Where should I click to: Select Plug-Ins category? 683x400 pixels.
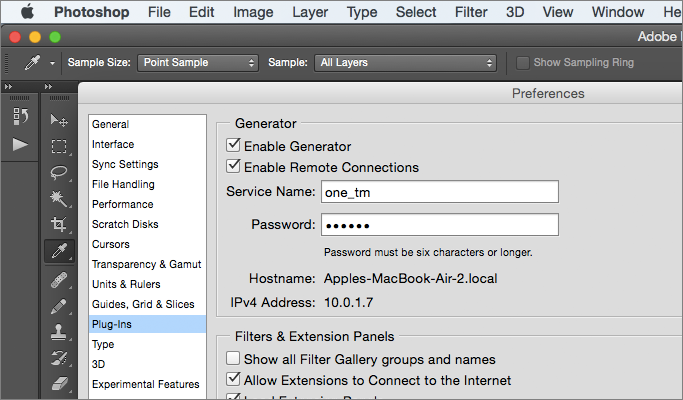[147, 324]
